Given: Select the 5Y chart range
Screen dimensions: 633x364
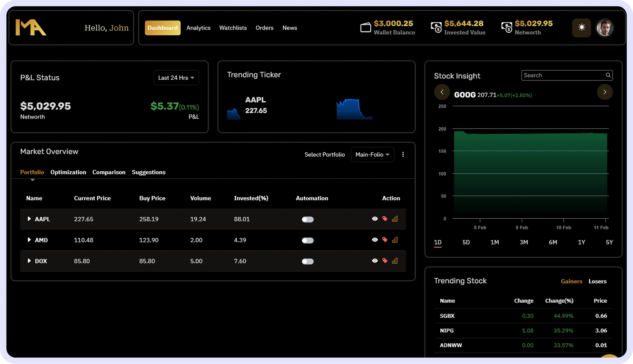Looking at the screenshot, I should [609, 242].
